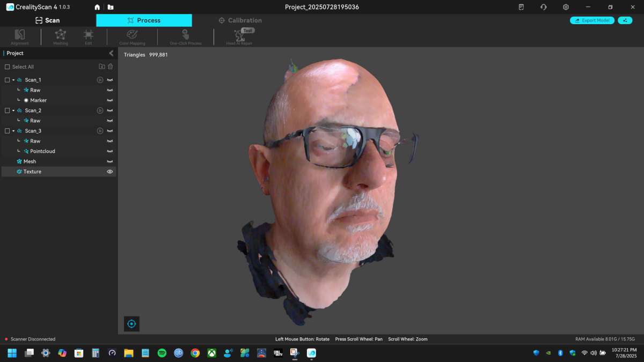Image resolution: width=644 pixels, height=362 pixels.
Task: Show the Scan_3 layer via its eye icon
Action: pos(110,131)
